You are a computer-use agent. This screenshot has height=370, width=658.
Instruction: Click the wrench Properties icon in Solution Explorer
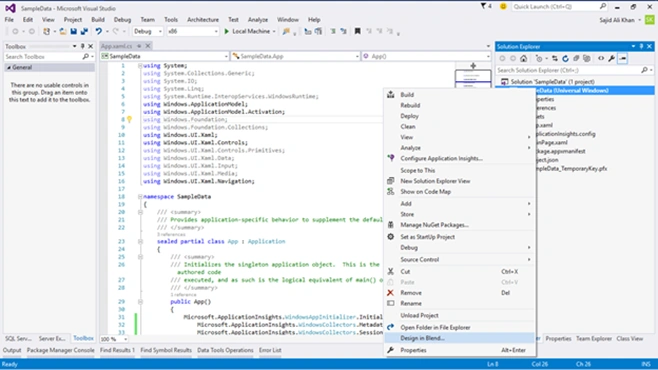tap(612, 58)
